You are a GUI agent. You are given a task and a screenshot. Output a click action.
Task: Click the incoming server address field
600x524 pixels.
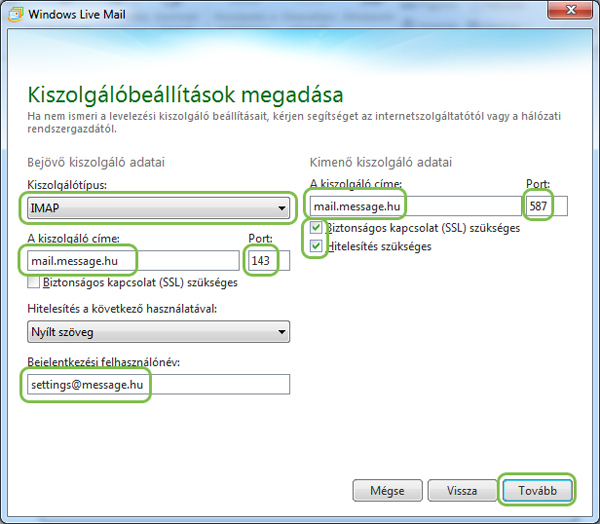[x=130, y=261]
